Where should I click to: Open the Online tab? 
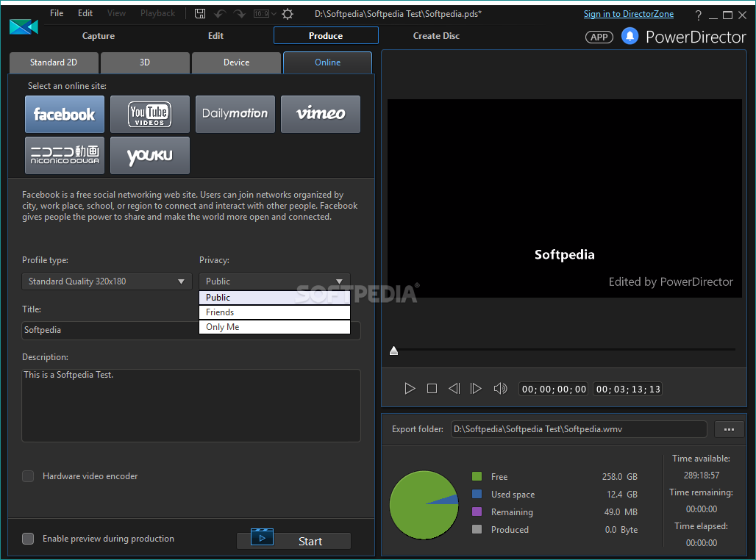(x=327, y=62)
